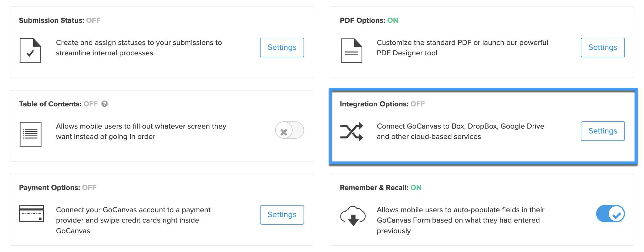Click the OFF status next to Payment Options
The image size is (644, 252).
click(x=89, y=187)
